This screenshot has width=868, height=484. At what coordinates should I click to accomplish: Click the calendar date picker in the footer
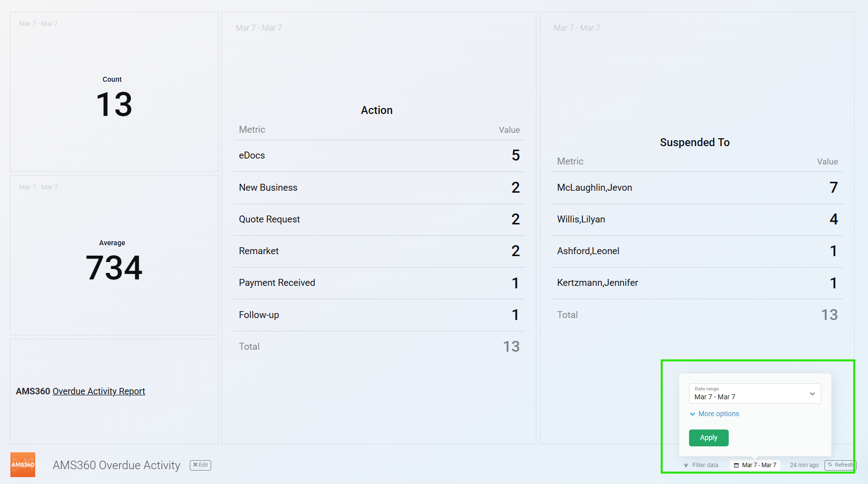pos(755,465)
